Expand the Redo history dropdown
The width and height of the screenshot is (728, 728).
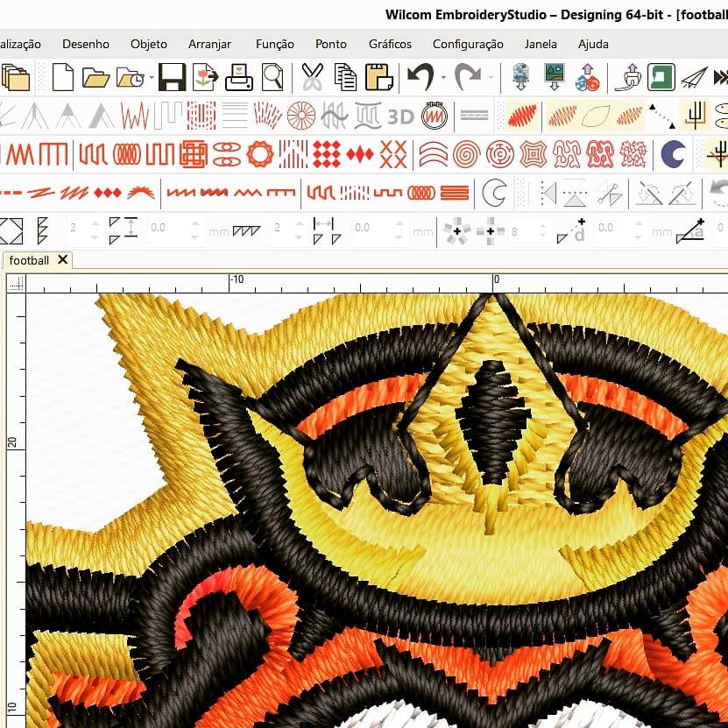click(491, 78)
